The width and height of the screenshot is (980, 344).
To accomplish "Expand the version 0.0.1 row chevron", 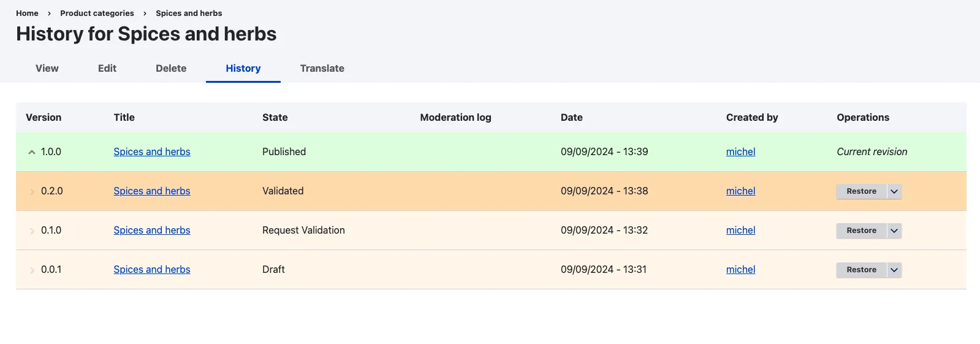I will click(32, 270).
